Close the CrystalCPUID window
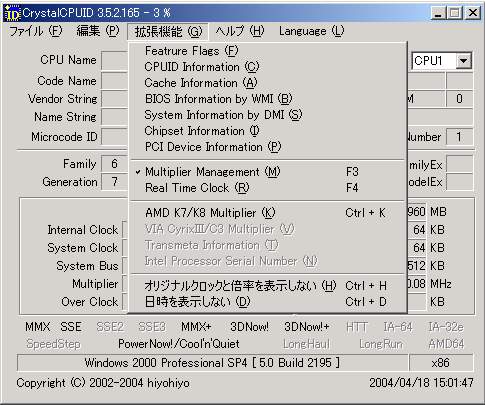Screen dimensions: 485x405 point(473,13)
